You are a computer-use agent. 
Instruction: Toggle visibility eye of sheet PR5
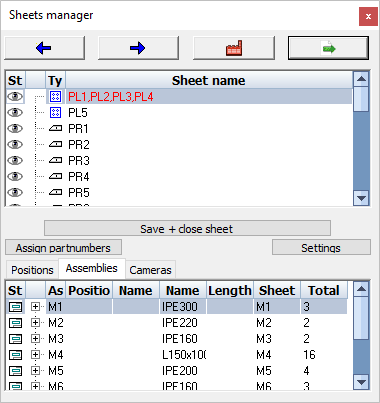click(x=15, y=192)
